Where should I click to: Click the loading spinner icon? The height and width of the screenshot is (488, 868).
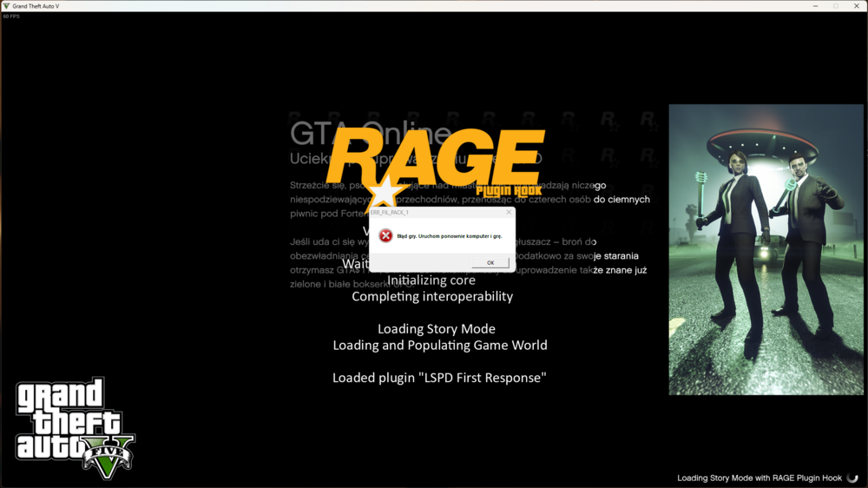[852, 478]
